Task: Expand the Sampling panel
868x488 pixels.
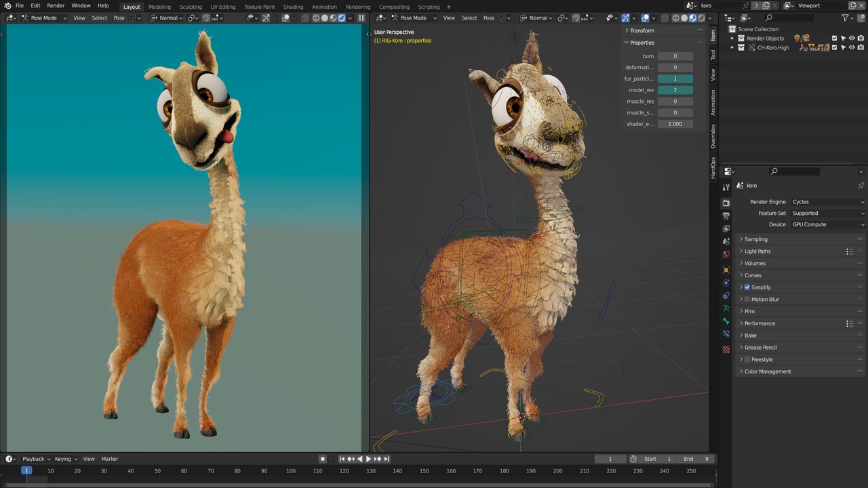Action: click(x=755, y=239)
